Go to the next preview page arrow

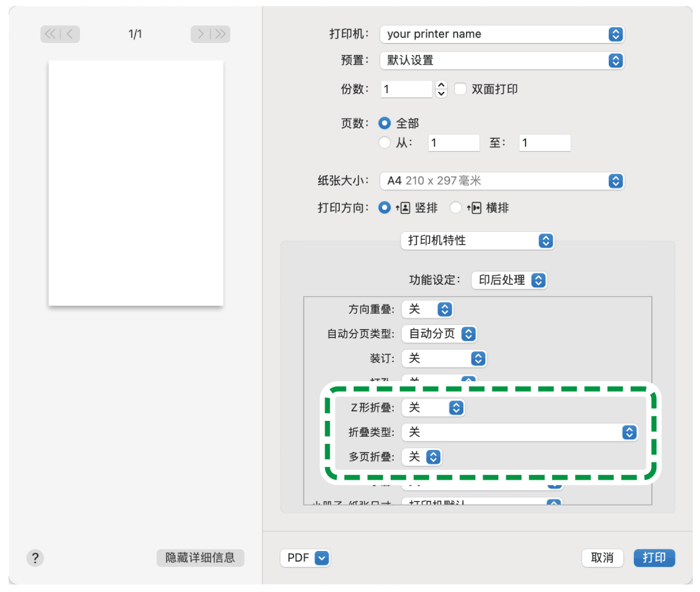point(201,34)
